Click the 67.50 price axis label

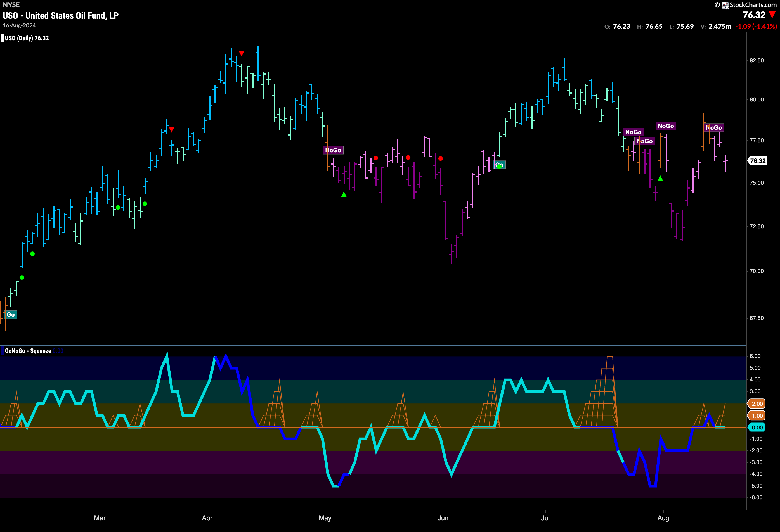757,318
